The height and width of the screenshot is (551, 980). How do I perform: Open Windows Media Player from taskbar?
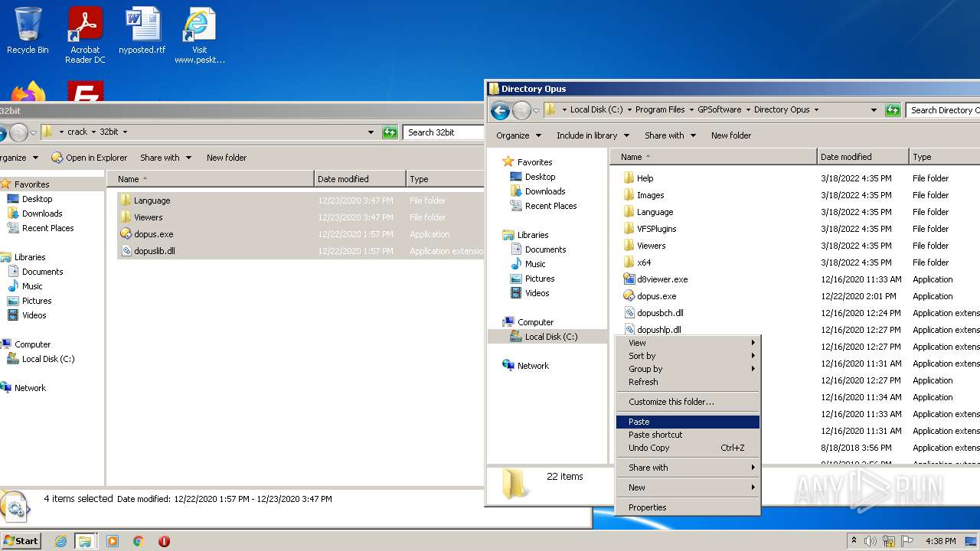click(113, 541)
